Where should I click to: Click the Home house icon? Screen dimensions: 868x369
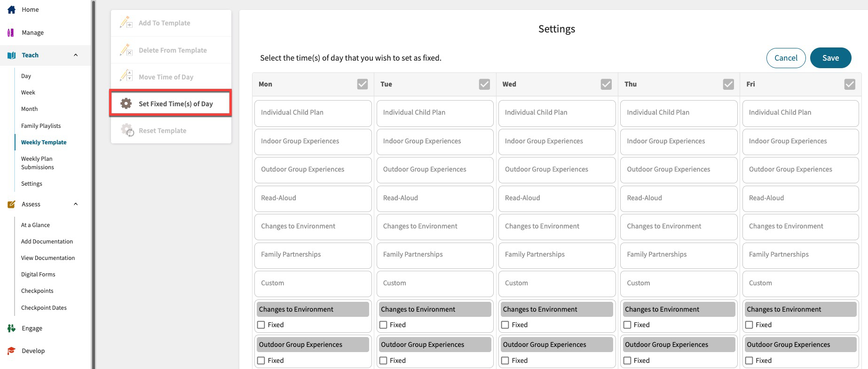pyautogui.click(x=12, y=9)
